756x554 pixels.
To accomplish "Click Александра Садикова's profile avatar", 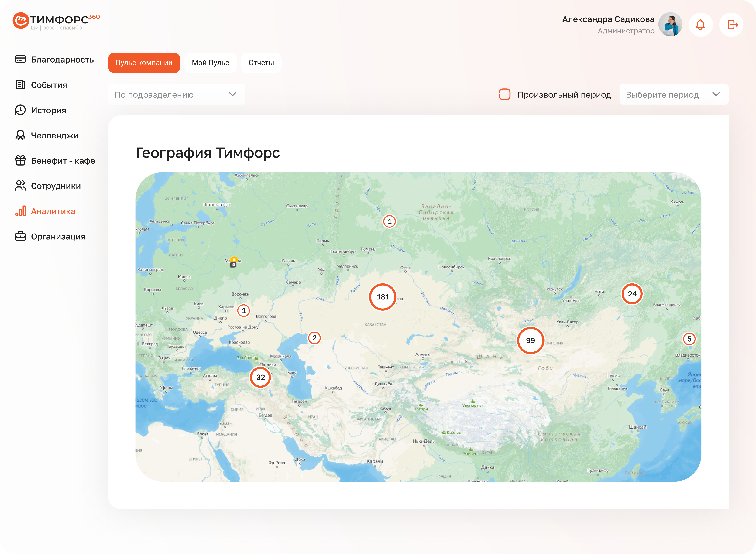I will click(670, 25).
